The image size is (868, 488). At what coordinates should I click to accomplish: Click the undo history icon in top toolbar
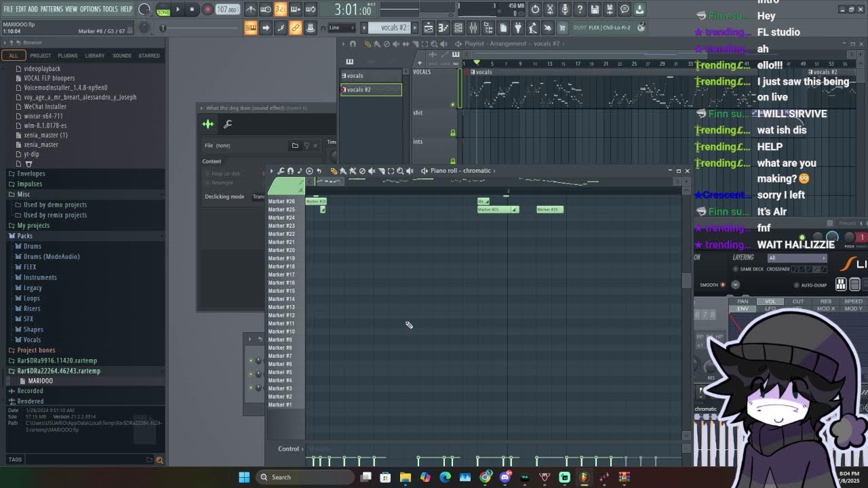tap(535, 9)
